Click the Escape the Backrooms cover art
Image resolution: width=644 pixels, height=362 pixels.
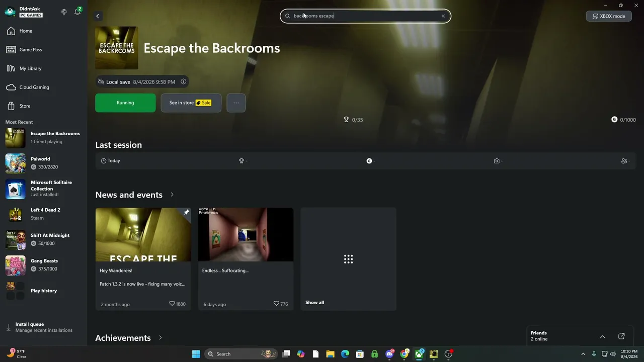tap(116, 48)
